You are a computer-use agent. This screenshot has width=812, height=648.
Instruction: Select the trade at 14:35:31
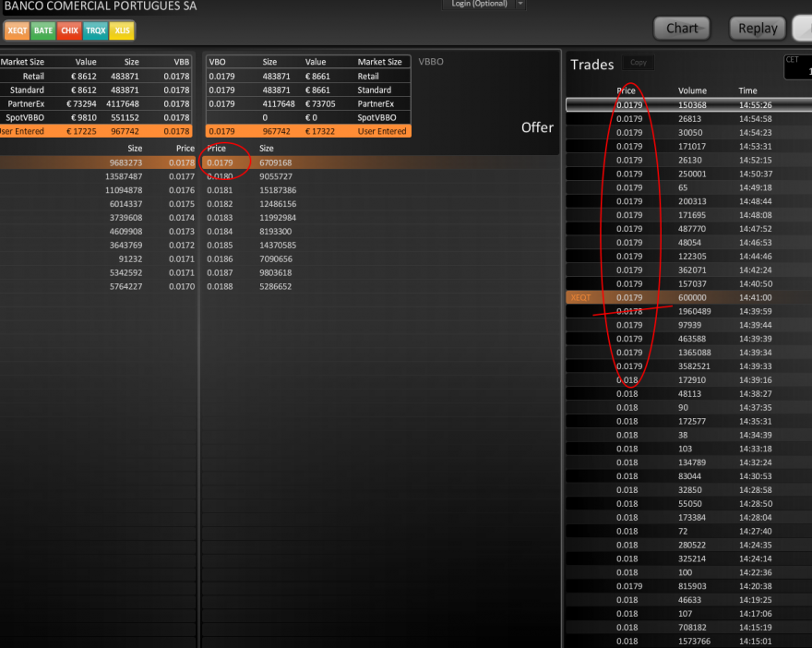coord(688,421)
